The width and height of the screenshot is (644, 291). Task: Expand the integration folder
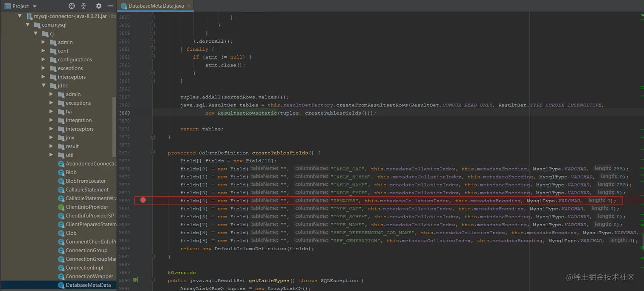pyautogui.click(x=52, y=120)
